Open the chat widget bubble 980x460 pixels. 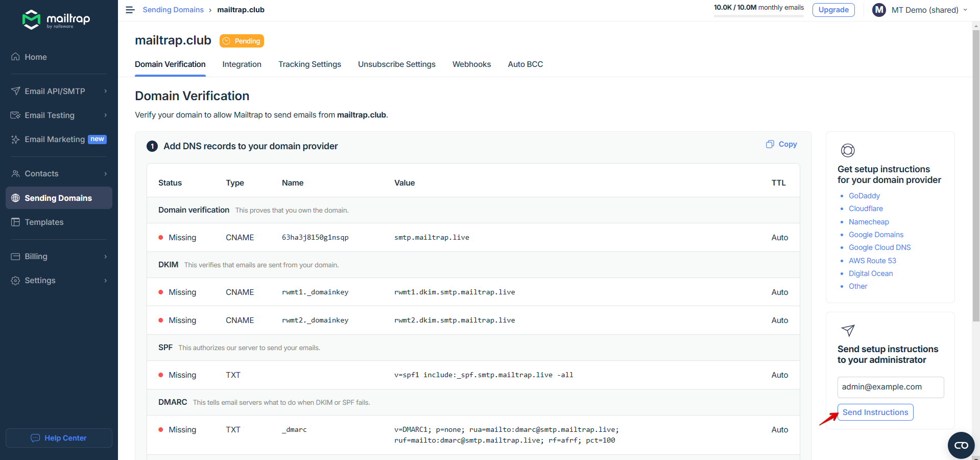pos(961,445)
